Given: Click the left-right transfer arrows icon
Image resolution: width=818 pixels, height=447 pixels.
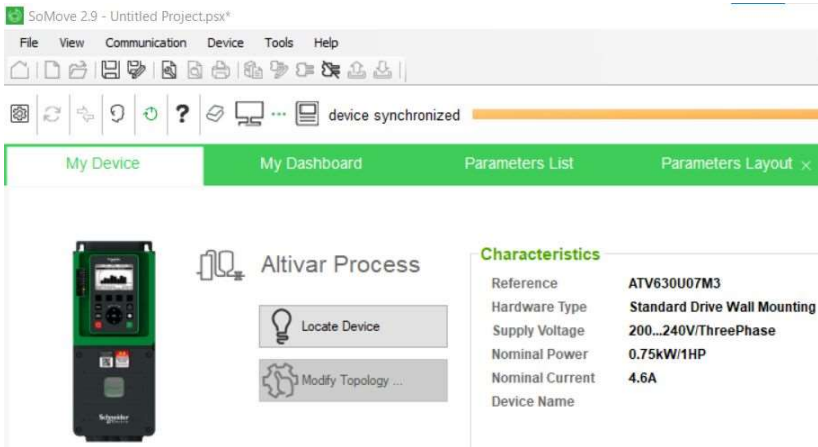Looking at the screenshot, I should 85,114.
